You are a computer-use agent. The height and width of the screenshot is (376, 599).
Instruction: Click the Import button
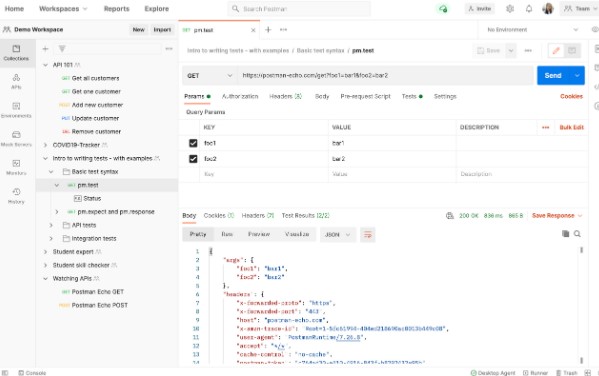(x=162, y=29)
